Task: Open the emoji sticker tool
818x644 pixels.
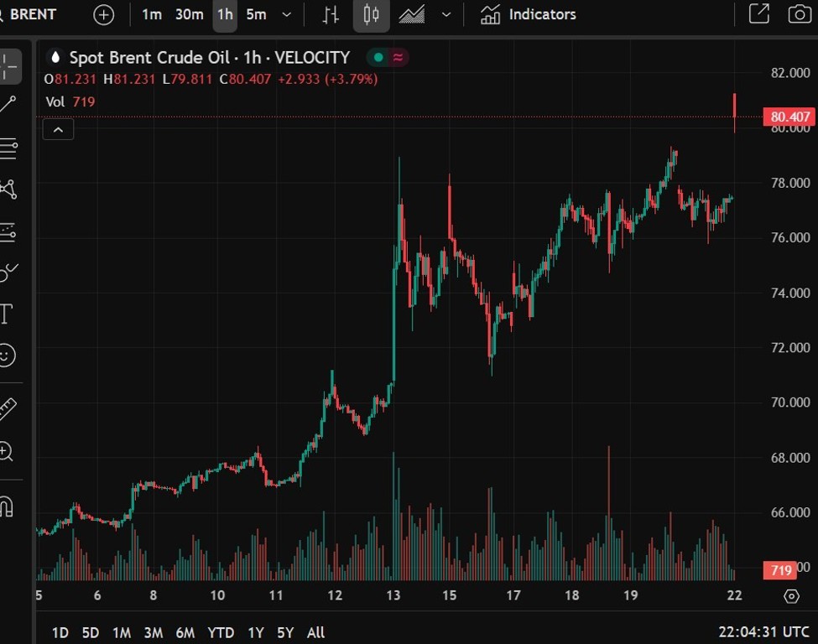Action: [x=8, y=356]
